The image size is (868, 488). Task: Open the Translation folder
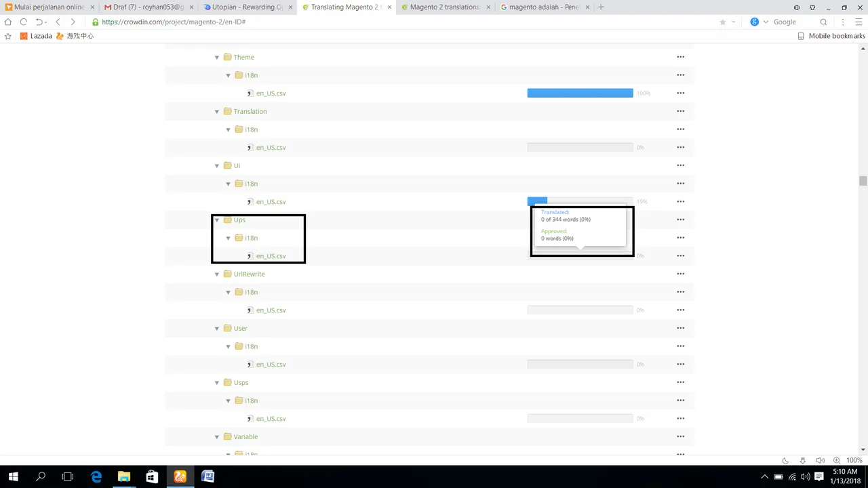point(250,111)
